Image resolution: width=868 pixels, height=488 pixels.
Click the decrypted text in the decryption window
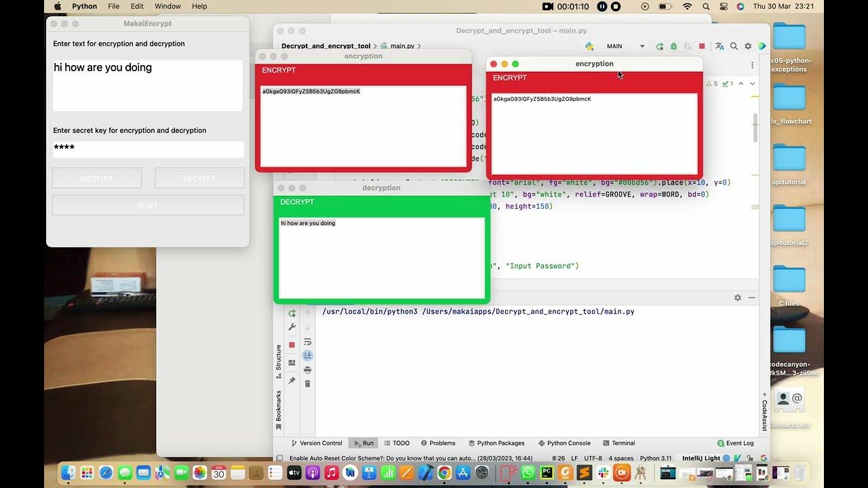point(308,223)
